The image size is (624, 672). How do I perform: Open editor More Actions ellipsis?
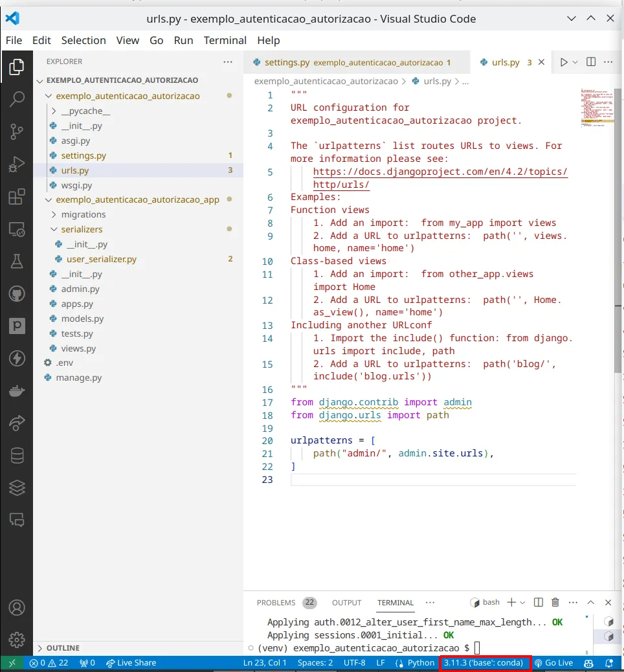pyautogui.click(x=608, y=62)
